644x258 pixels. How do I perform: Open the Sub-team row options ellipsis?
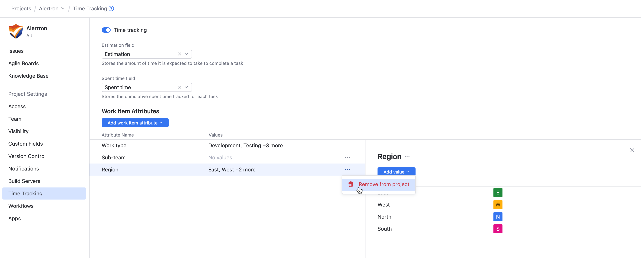coord(347,157)
